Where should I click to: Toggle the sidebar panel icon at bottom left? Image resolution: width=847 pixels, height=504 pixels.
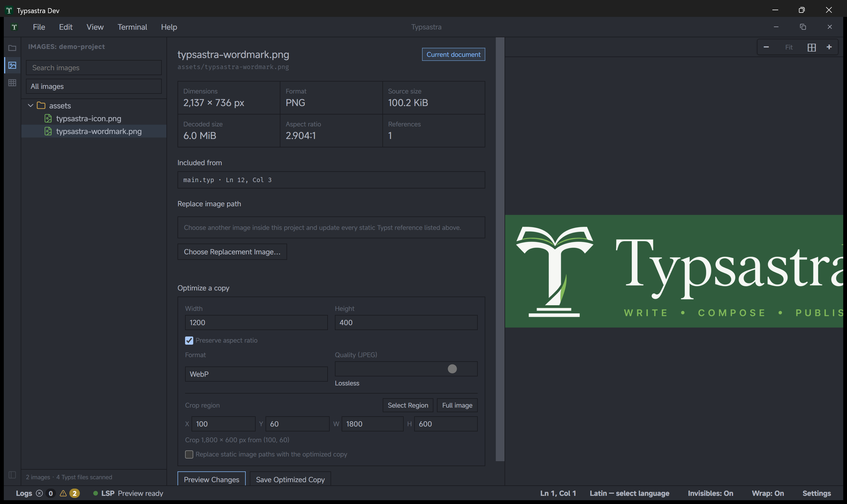[x=12, y=475]
